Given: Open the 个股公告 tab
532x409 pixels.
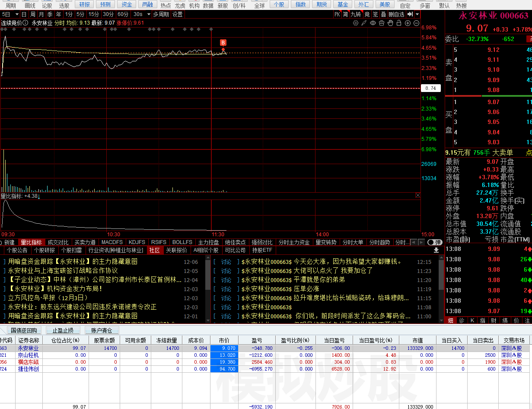Looking at the screenshot, I should (17, 250).
